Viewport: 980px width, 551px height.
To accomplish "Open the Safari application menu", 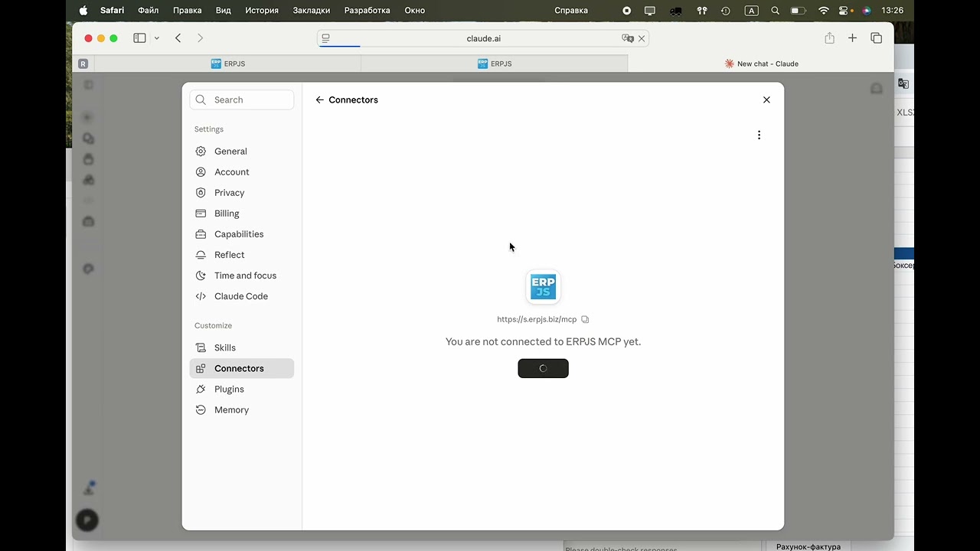I will (112, 11).
